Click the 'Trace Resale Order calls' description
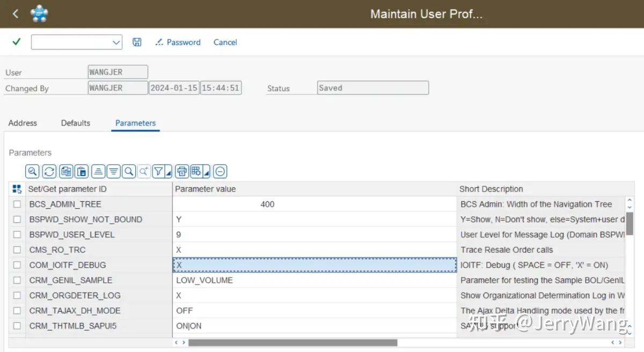 (x=507, y=250)
